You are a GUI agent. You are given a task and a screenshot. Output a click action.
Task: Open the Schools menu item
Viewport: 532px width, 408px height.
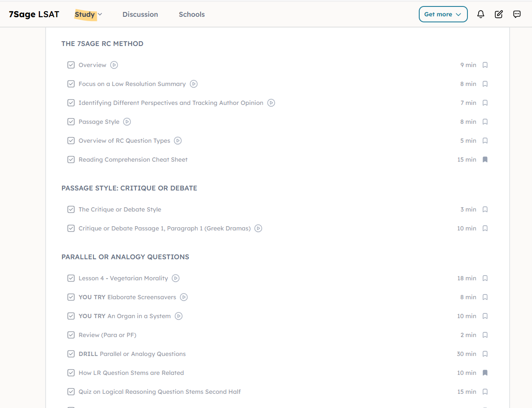coord(192,14)
